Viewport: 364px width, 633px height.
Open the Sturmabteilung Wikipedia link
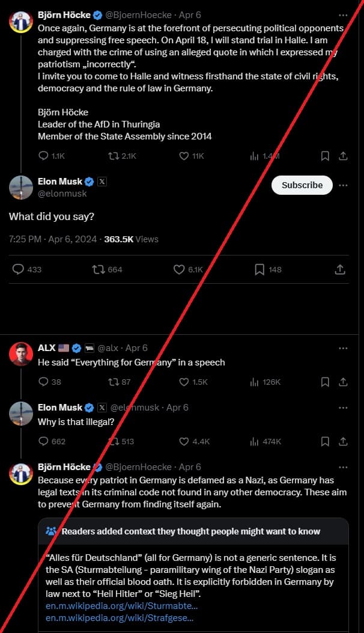click(122, 605)
